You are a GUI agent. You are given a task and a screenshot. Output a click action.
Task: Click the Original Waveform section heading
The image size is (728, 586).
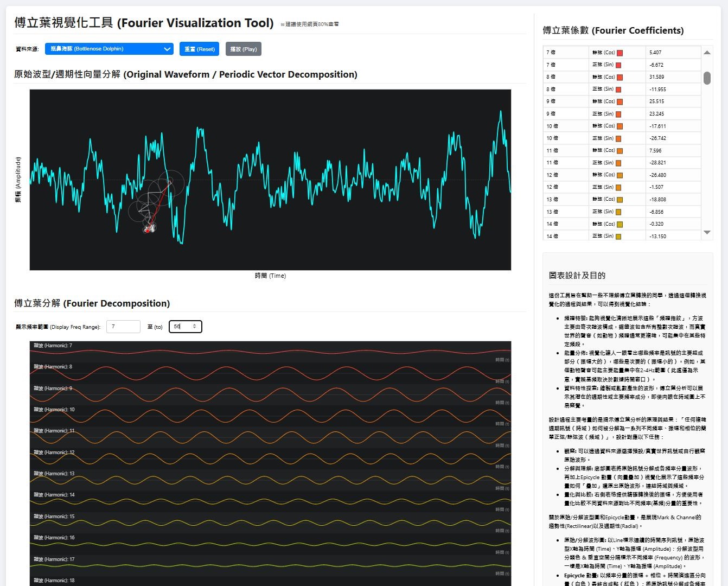click(186, 74)
